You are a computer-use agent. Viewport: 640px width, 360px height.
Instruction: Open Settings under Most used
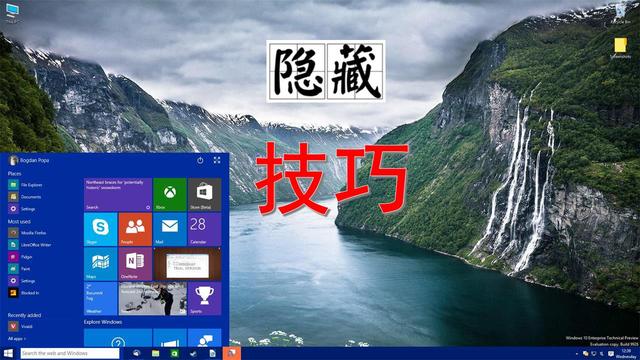click(22, 281)
